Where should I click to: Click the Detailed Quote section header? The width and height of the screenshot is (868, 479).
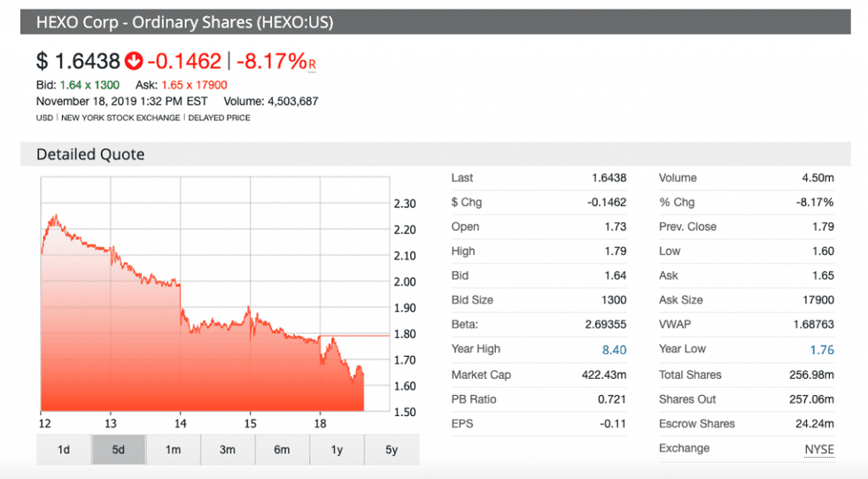(x=90, y=154)
